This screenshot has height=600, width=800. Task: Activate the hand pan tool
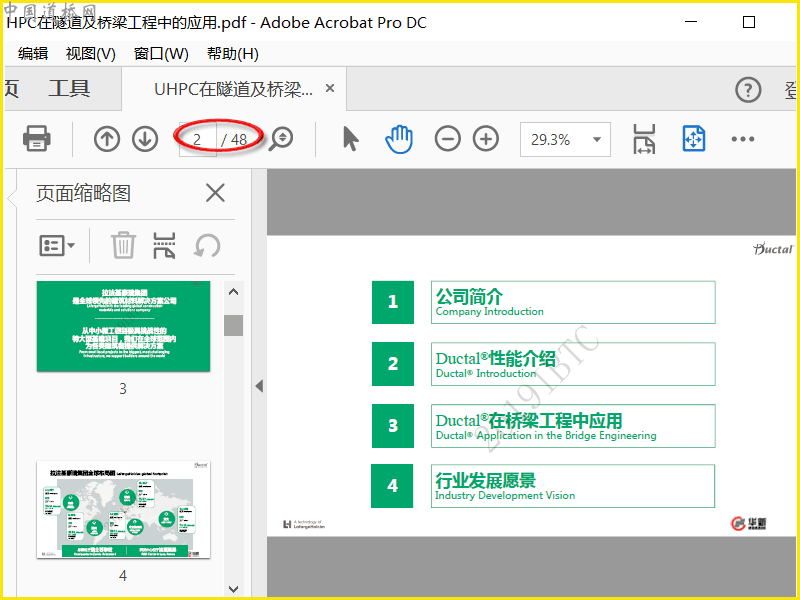(398, 139)
